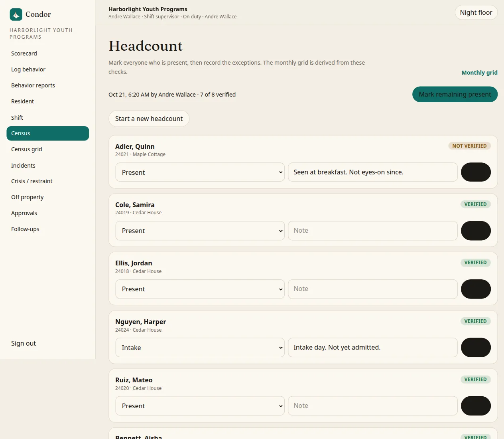
Task: Toggle the Night floor button
Action: [x=476, y=12]
